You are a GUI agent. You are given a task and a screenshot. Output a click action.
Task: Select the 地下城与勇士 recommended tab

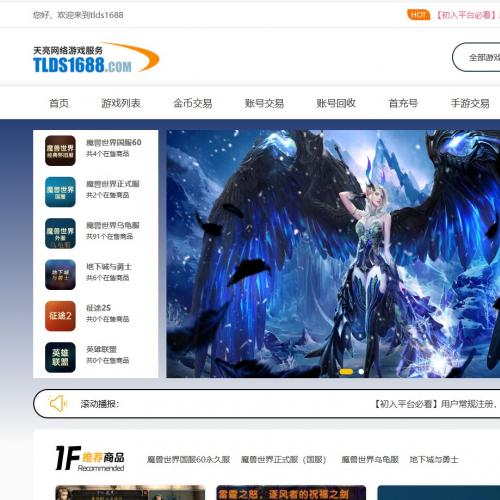pyautogui.click(x=434, y=460)
